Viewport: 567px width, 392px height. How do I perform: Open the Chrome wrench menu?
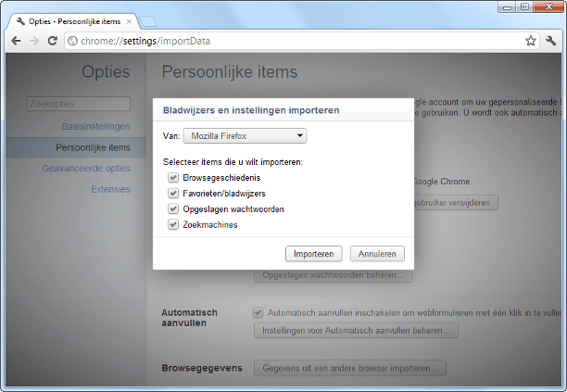click(550, 41)
